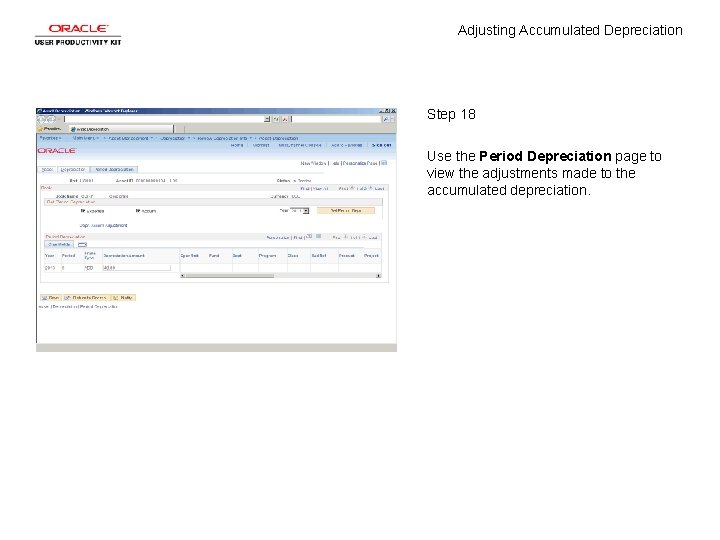Click the grid horizontal scrollbar thumb

click(230, 276)
